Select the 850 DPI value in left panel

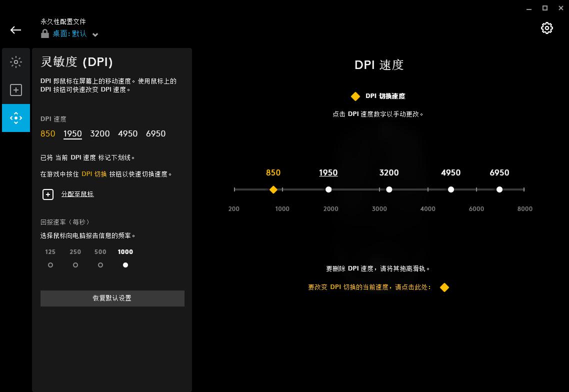tap(47, 133)
